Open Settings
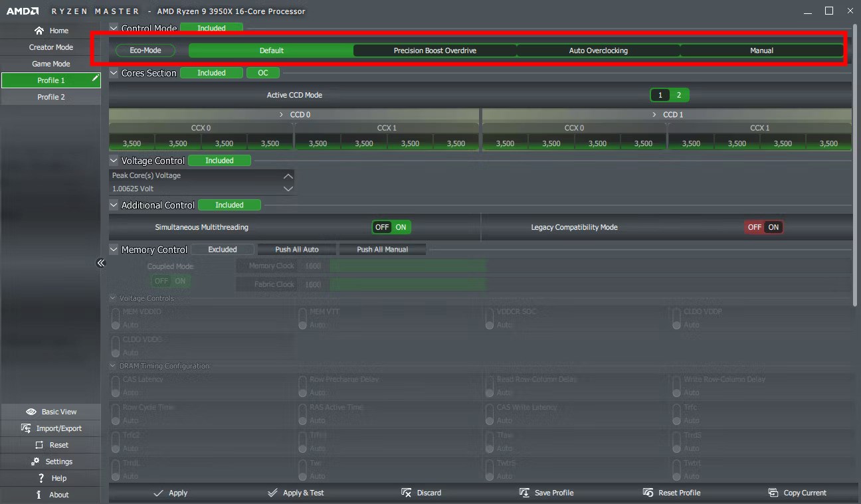The image size is (861, 504). [x=51, y=462]
